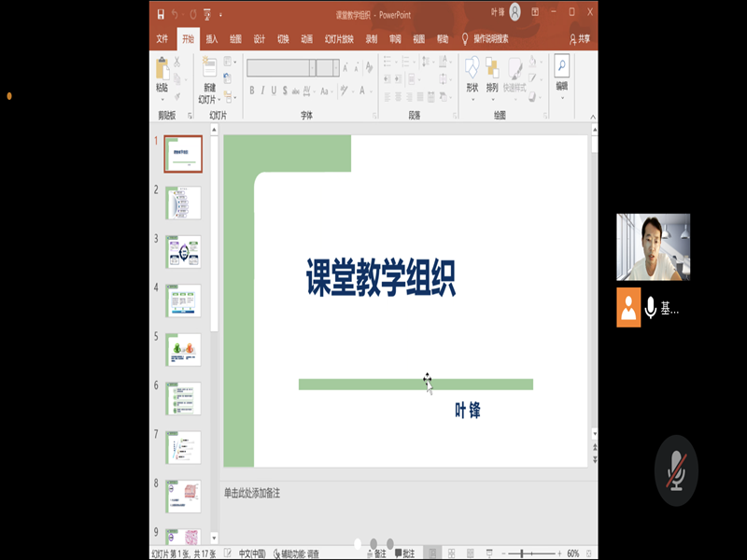Screen dimensions: 747x560
Task: Click the Share icon at top right
Action: click(579, 39)
